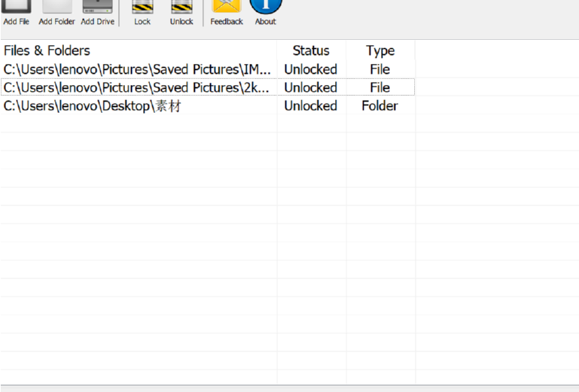This screenshot has width=579, height=392.
Task: Click Unlocked status of the 2k... file
Action: click(310, 87)
